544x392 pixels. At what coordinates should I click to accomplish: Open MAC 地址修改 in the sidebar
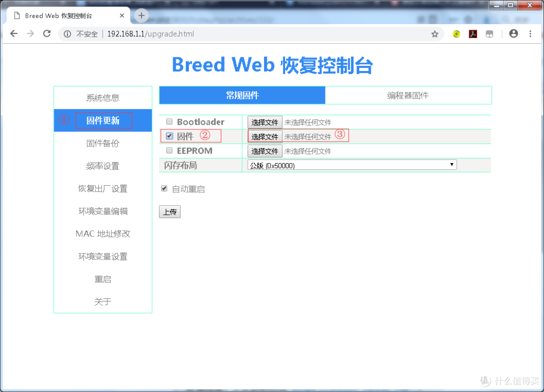click(x=103, y=233)
